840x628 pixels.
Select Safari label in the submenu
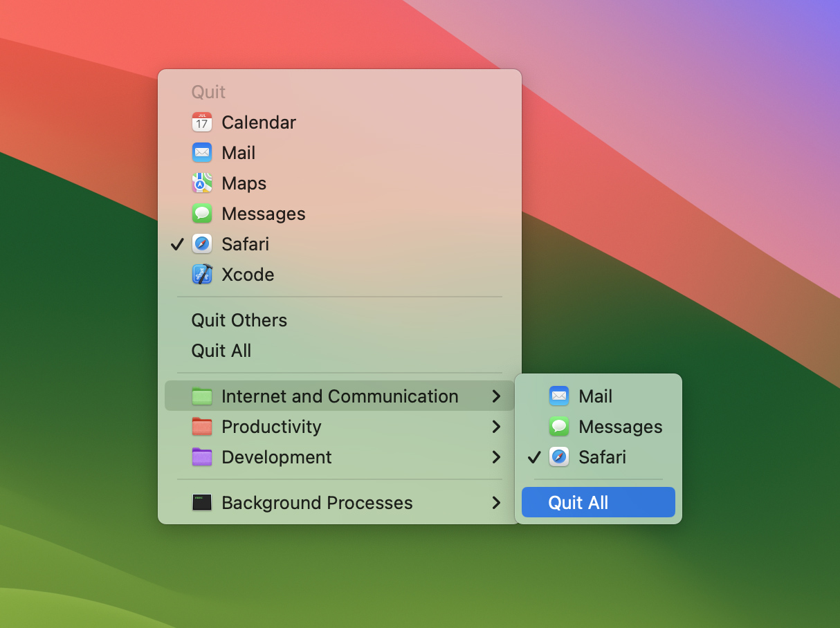pos(603,457)
